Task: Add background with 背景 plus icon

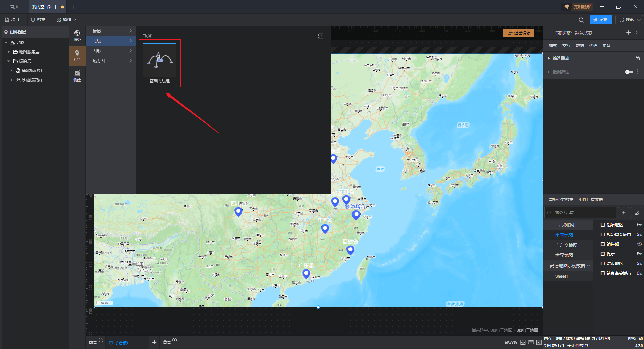Action: (x=174, y=340)
